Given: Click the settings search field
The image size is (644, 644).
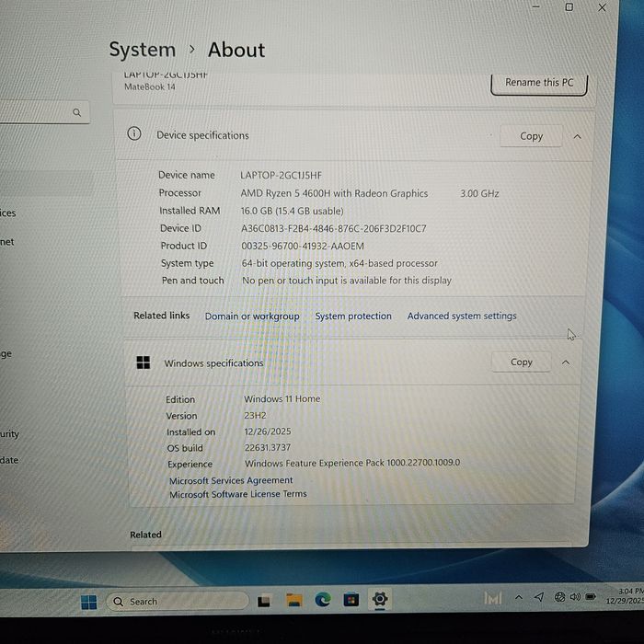Looking at the screenshot, I should point(43,112).
